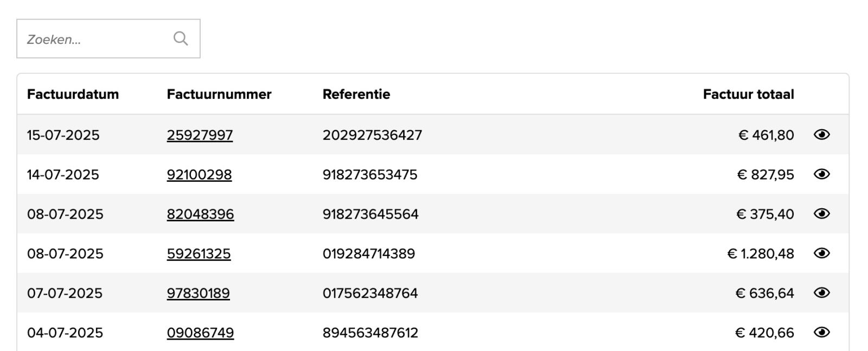
Task: Show invoice 82048396 using eye icon
Action: pyautogui.click(x=821, y=214)
